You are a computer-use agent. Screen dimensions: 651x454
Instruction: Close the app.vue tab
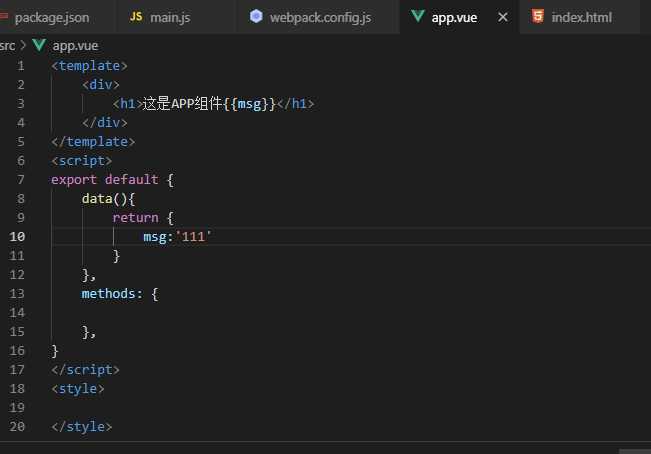(x=503, y=17)
